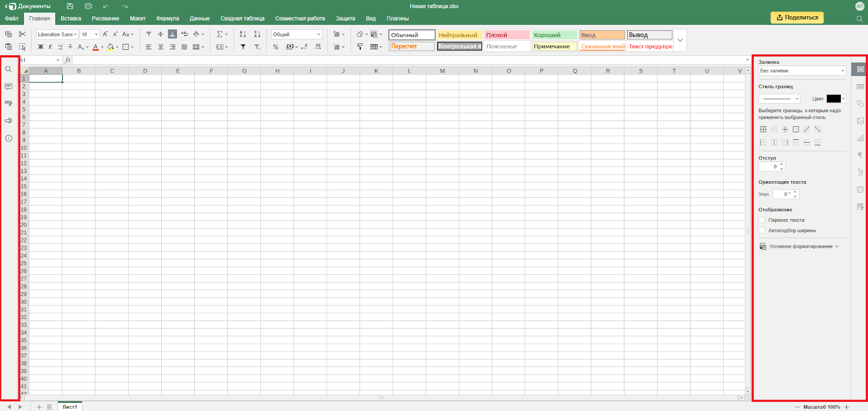Image resolution: width=868 pixels, height=411 pixels.
Task: Click the Save icon in the title bar
Action: pyautogui.click(x=70, y=6)
